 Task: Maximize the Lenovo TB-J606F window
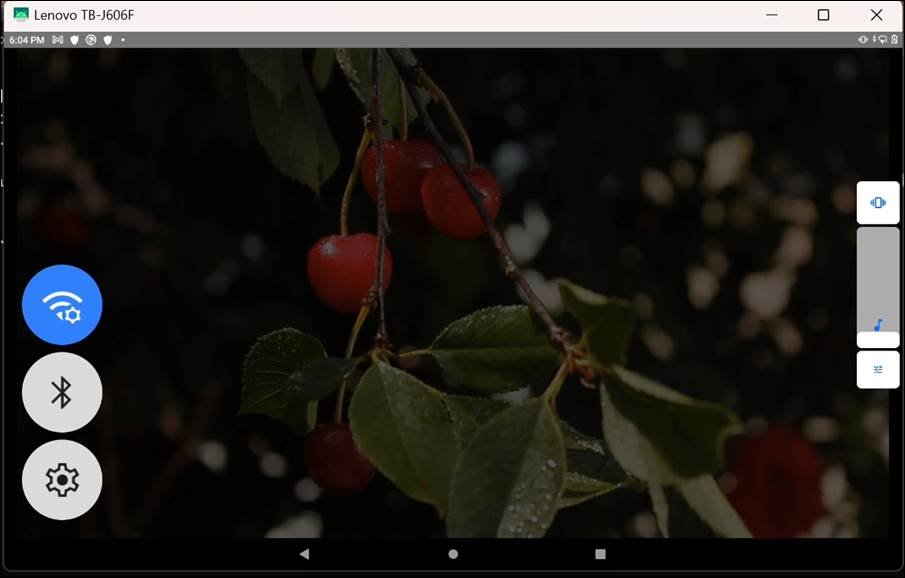pyautogui.click(x=823, y=15)
